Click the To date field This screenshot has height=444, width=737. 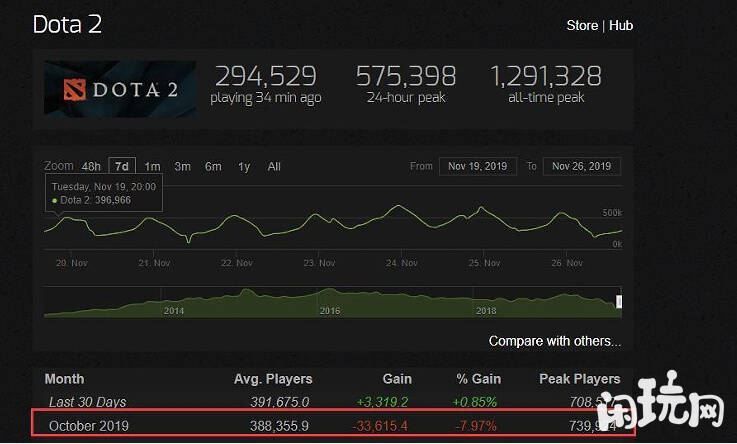click(582, 167)
